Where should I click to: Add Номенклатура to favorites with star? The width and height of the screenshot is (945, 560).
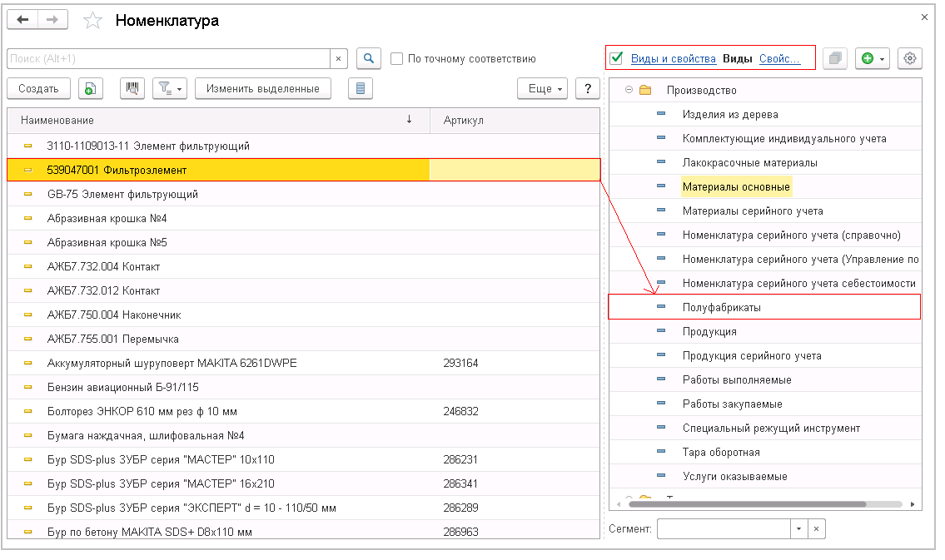92,21
